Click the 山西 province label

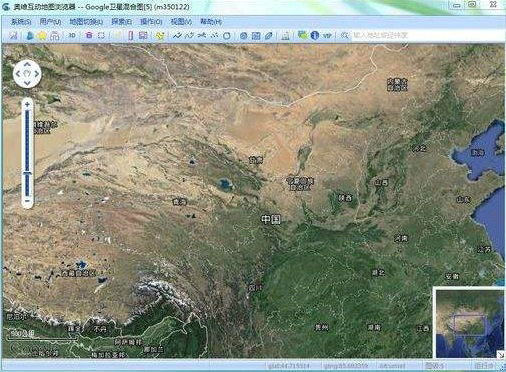point(382,183)
